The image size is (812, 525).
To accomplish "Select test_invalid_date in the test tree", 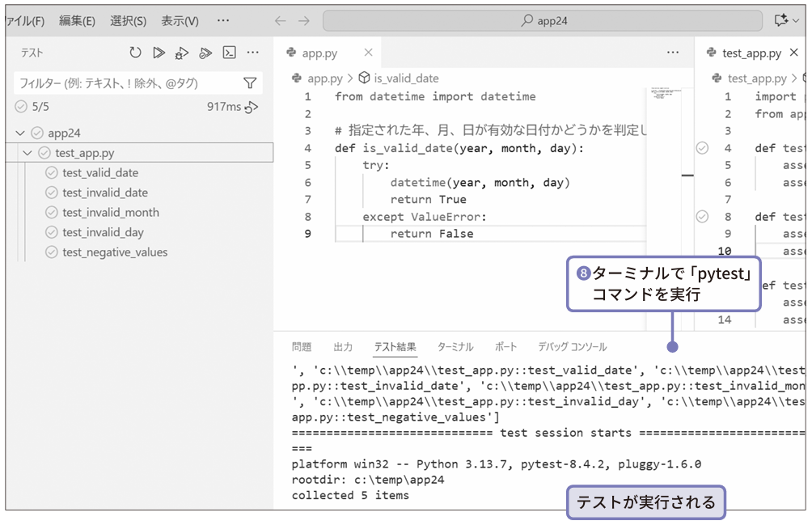I will 105,193.
